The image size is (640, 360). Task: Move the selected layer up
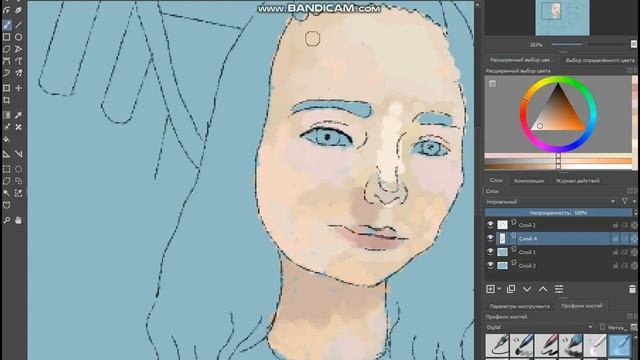[543, 289]
